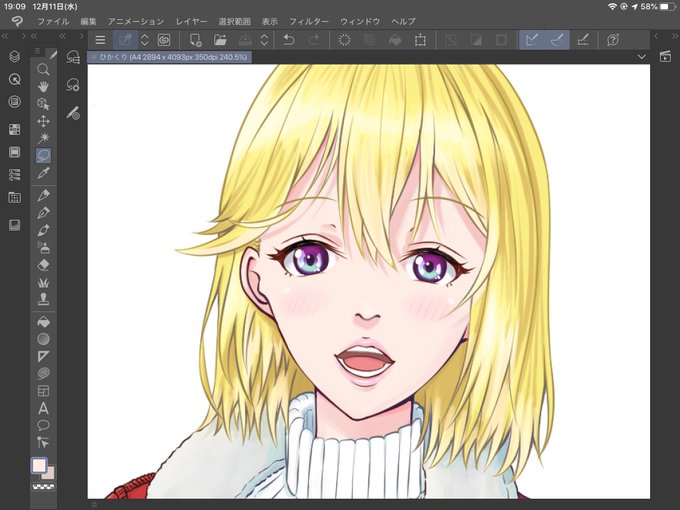Viewport: 680px width, 510px height.
Task: Select the Text tool
Action: pyautogui.click(x=43, y=408)
